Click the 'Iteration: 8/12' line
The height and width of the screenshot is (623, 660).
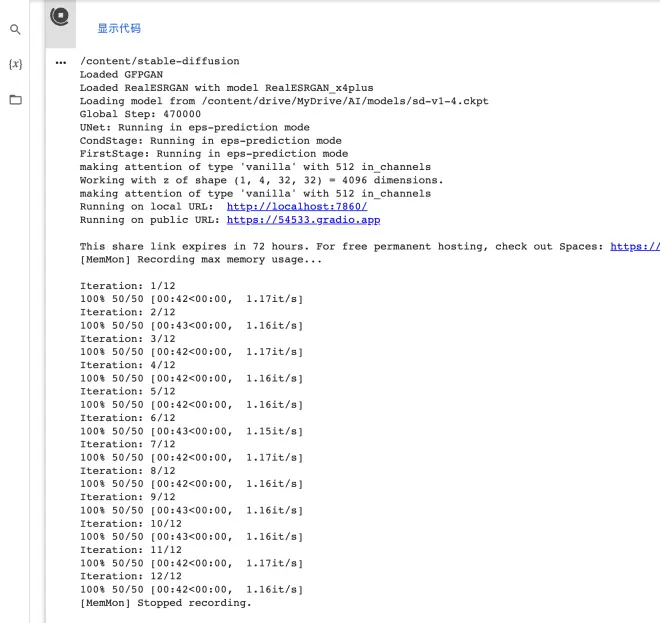(x=128, y=471)
